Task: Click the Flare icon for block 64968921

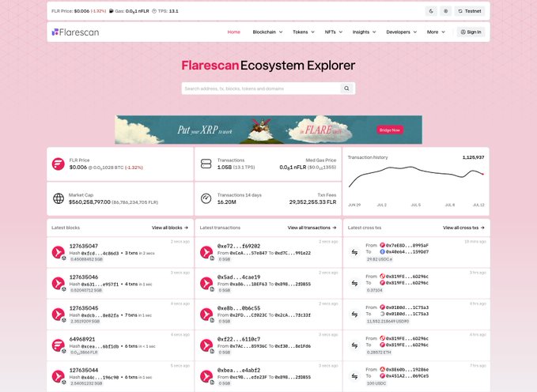Action: (59, 345)
